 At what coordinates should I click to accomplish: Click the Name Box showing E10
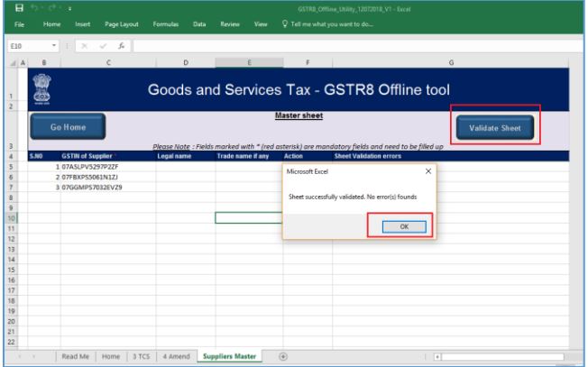(29, 46)
